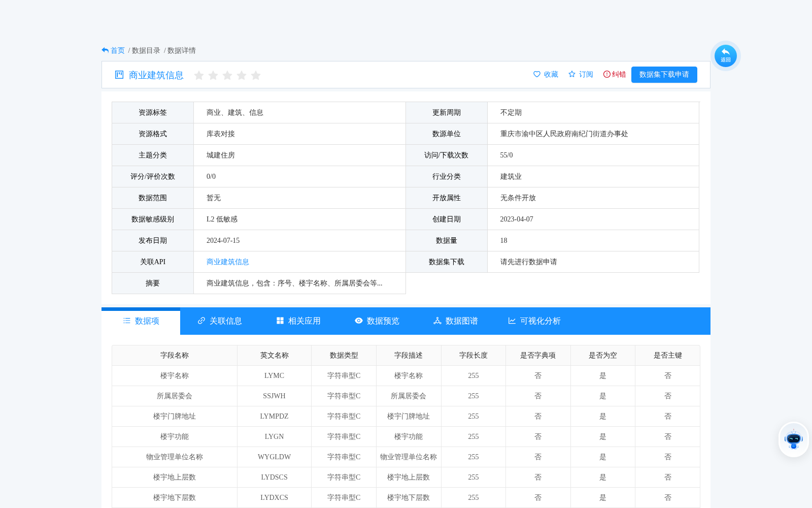Click the 数据集下载申请 button
The width and height of the screenshot is (812, 508).
click(664, 74)
